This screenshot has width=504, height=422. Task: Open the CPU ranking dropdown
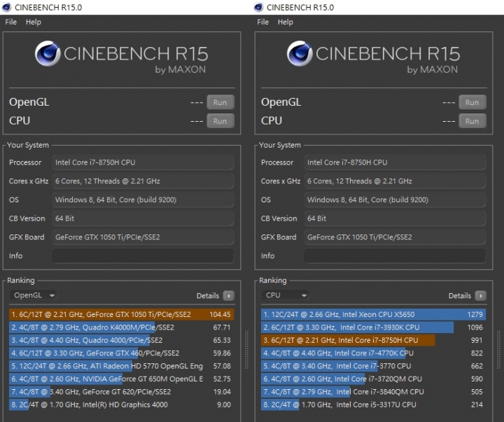coord(286,295)
